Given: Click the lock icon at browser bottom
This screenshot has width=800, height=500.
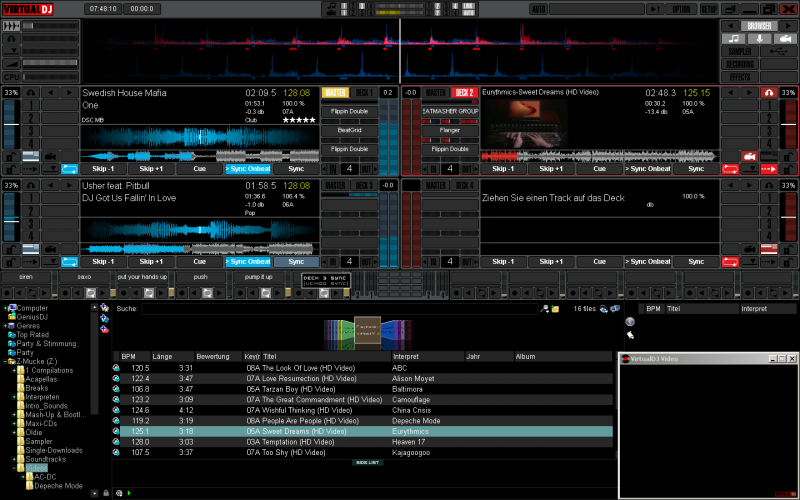Looking at the screenshot, I should pos(106,493).
